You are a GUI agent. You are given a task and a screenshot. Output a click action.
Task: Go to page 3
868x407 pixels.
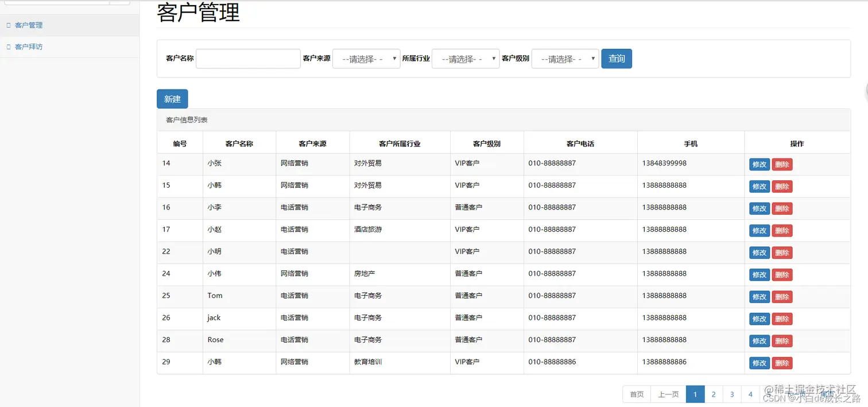(x=732, y=394)
